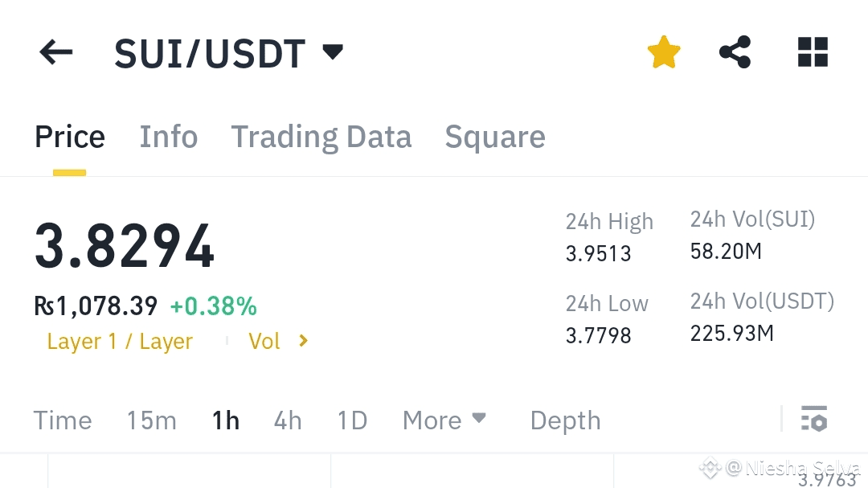
Task: Select the 15m chart interval
Action: click(152, 420)
